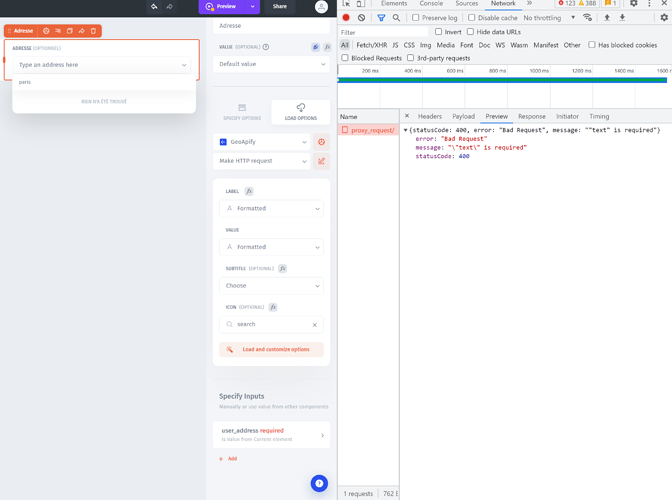Viewport: 672px width, 500px height.
Task: Click the undo arrow in top bar
Action: coord(154,6)
